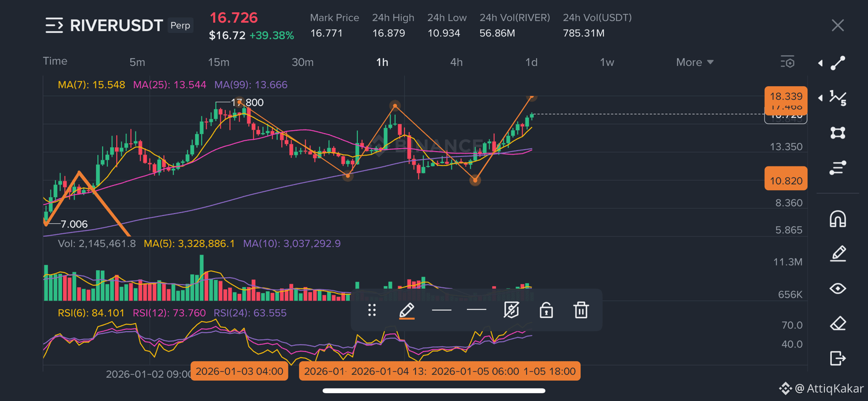
Task: Tap the last price 16.726
Action: point(233,18)
